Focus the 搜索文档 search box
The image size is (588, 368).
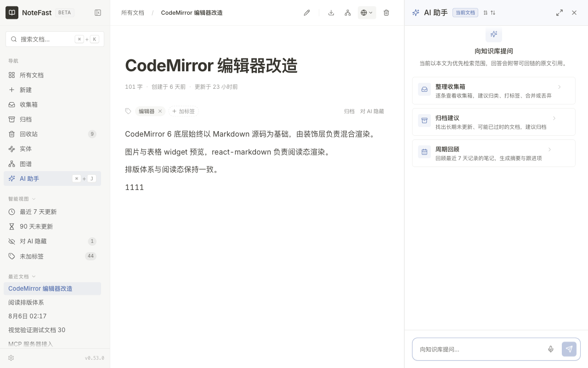click(55, 39)
